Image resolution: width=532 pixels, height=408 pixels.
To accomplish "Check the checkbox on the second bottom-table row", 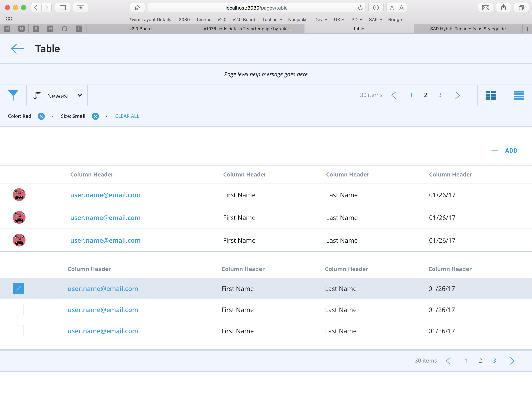I will [x=18, y=309].
